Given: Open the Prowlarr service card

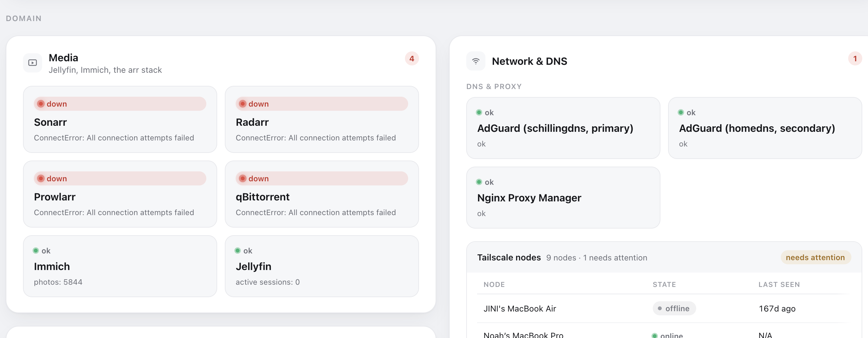Looking at the screenshot, I should click(x=120, y=194).
